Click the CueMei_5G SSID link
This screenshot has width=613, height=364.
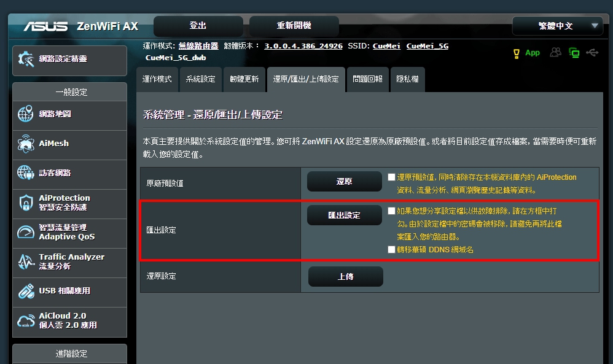(428, 46)
